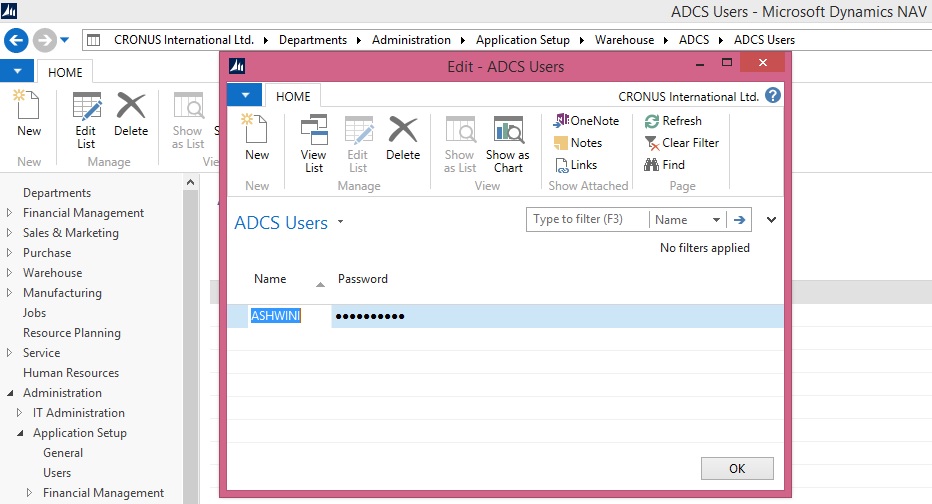This screenshot has width=932, height=504.
Task: Sort by the Name column header
Action: point(270,279)
